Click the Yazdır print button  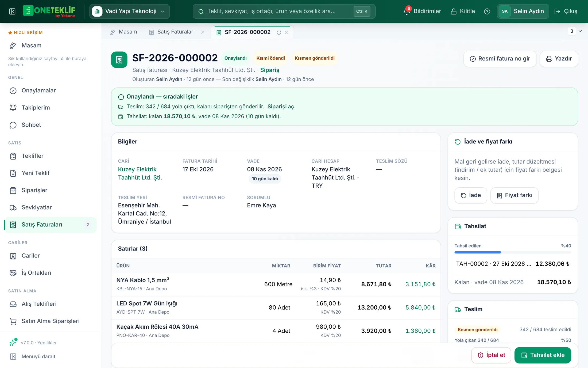coord(559,59)
